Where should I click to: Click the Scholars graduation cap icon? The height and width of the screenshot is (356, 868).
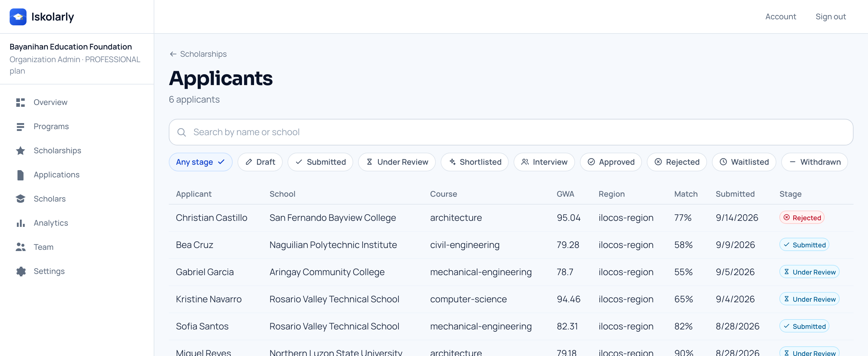tap(20, 199)
